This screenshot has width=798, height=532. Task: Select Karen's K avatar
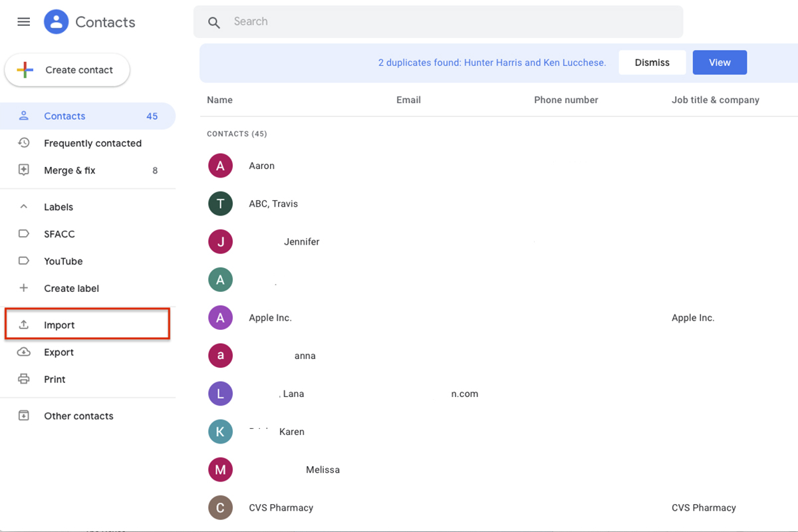pos(220,432)
